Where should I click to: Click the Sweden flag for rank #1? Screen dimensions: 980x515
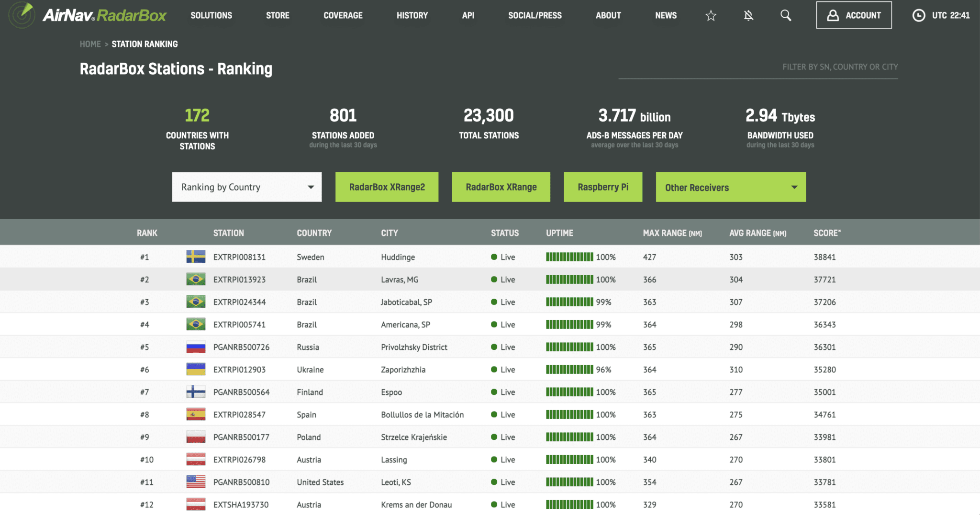coord(196,257)
